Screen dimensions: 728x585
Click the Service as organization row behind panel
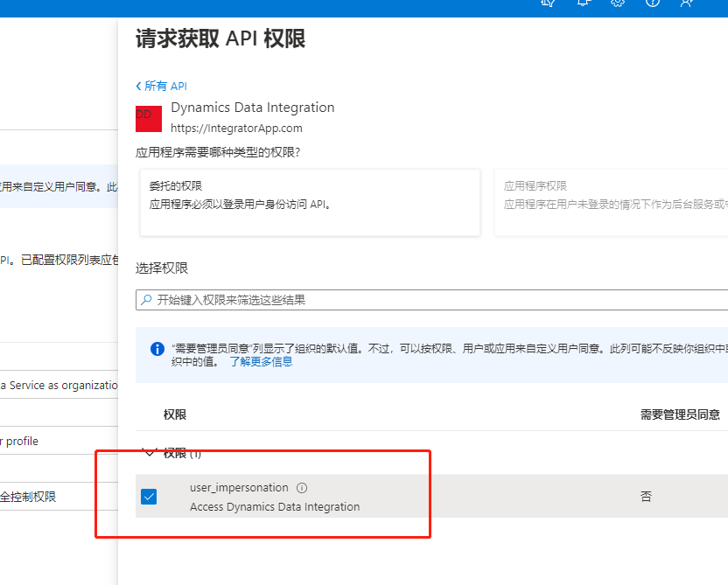click(59, 385)
